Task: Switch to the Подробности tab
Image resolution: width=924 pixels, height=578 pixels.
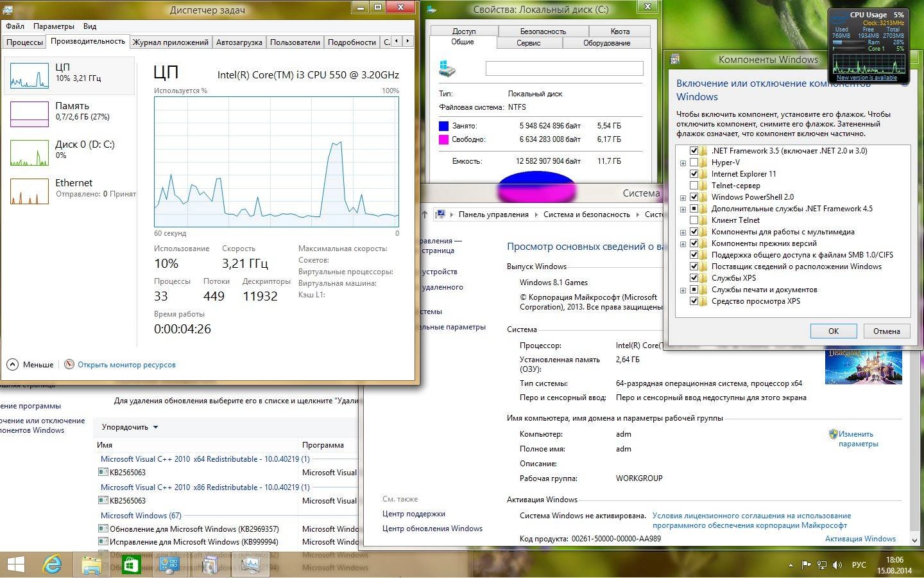Action: click(x=352, y=42)
